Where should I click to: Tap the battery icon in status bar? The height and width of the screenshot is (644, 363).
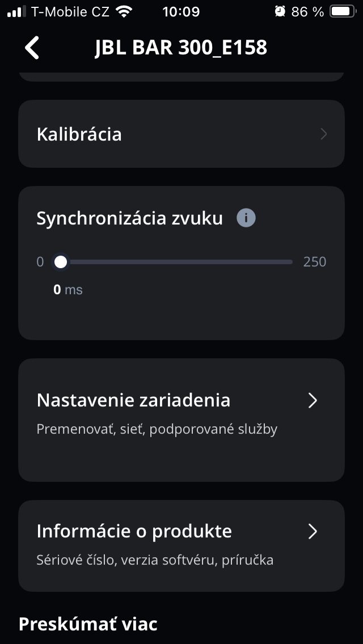[x=342, y=11]
